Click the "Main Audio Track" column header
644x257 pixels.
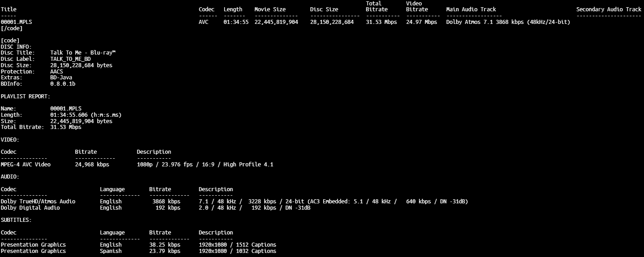pos(471,9)
